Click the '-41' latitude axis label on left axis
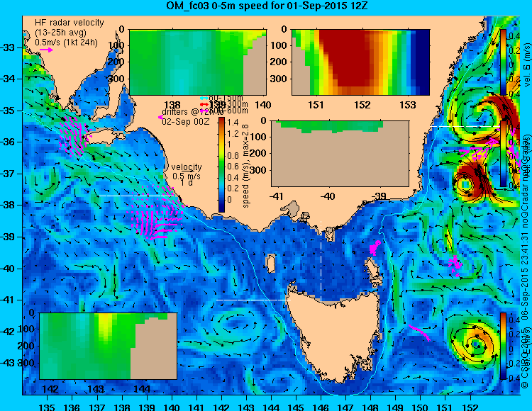Image resolution: width=532 pixels, height=411 pixels. [8, 300]
